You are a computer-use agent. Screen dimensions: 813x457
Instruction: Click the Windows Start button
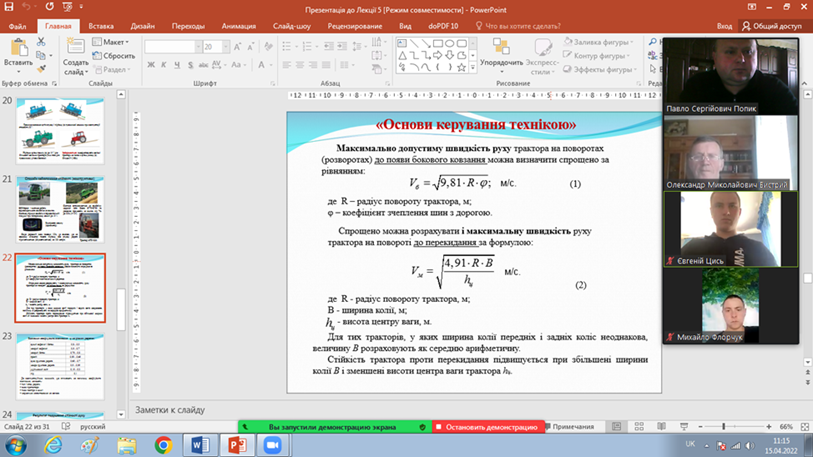[x=16, y=445]
